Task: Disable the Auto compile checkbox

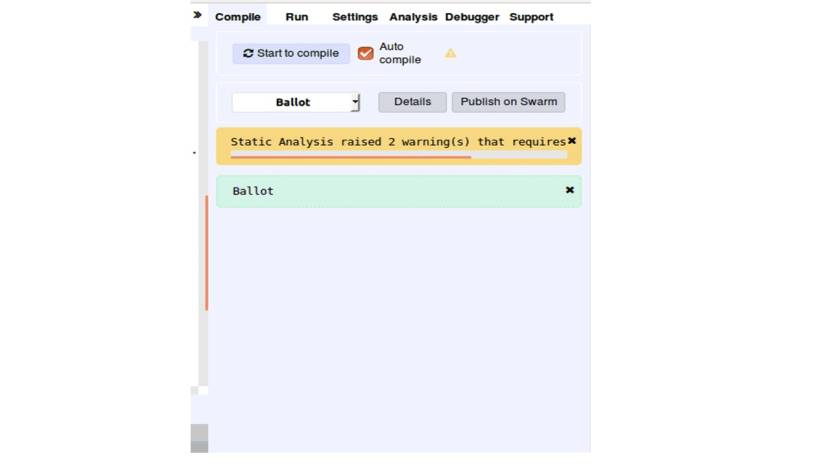Action: coord(366,53)
